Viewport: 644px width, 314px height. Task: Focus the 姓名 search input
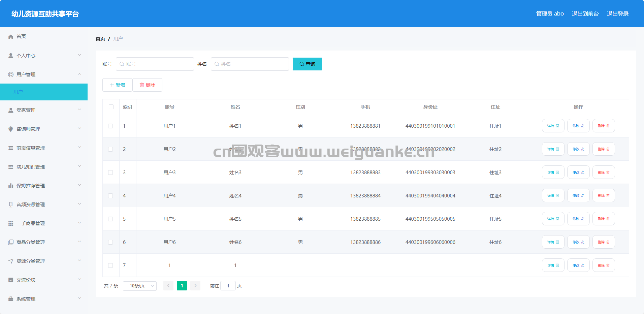250,64
